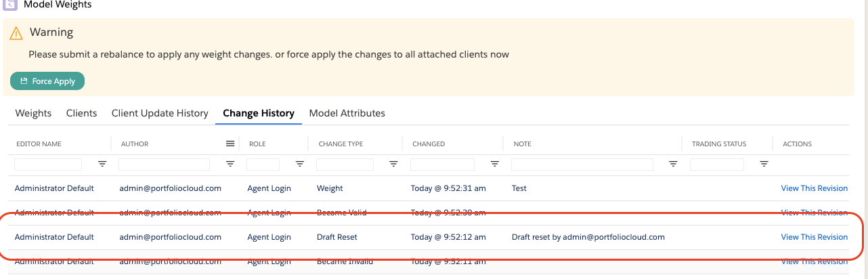Click the Force Apply button

pos(47,81)
